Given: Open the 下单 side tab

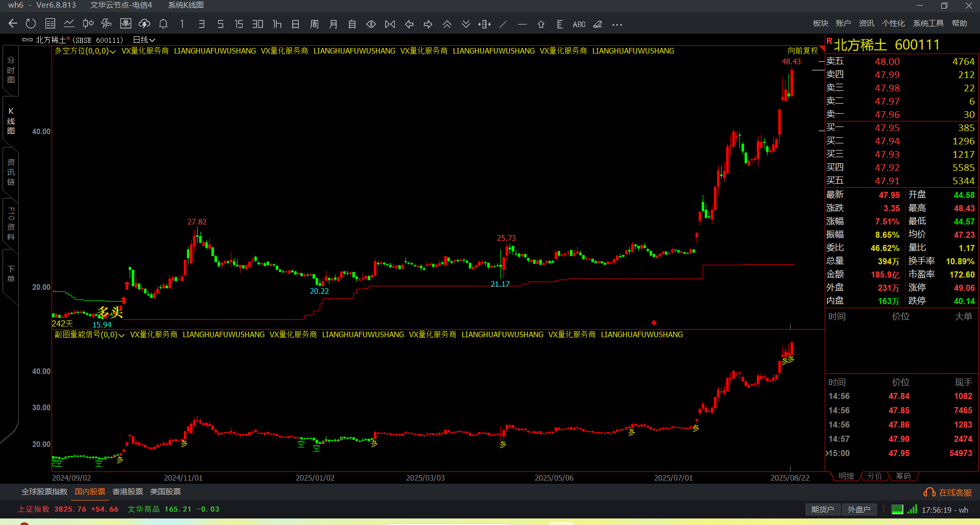Looking at the screenshot, I should tap(11, 273).
